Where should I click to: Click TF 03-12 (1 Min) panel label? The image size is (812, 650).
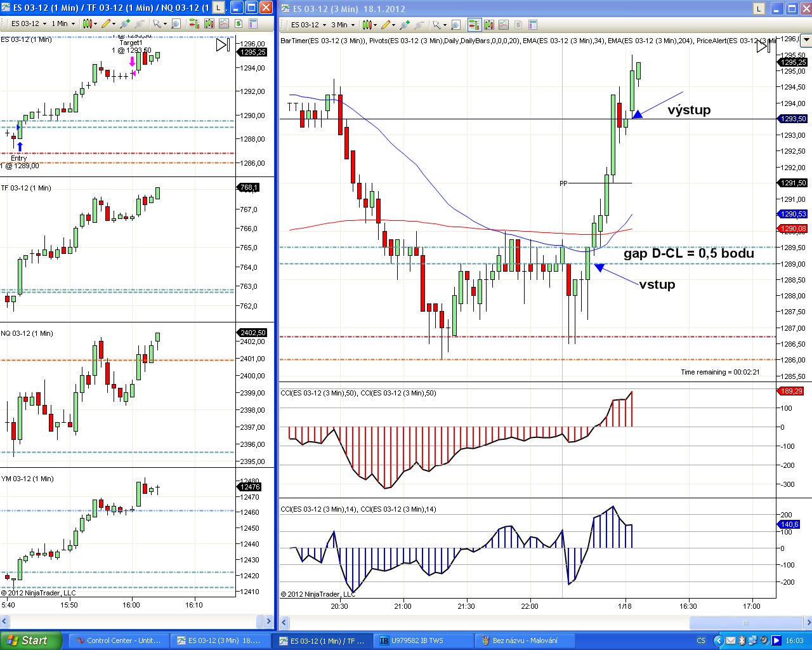(26, 188)
